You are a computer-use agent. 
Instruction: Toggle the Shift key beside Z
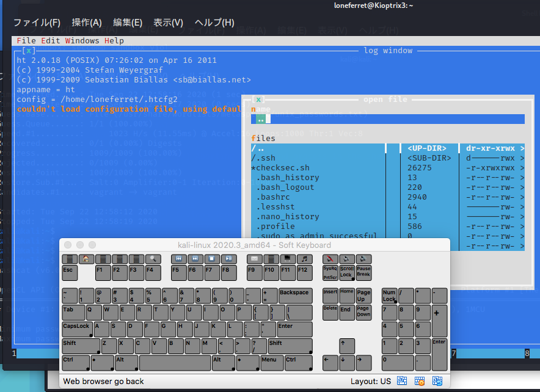pyautogui.click(x=81, y=346)
